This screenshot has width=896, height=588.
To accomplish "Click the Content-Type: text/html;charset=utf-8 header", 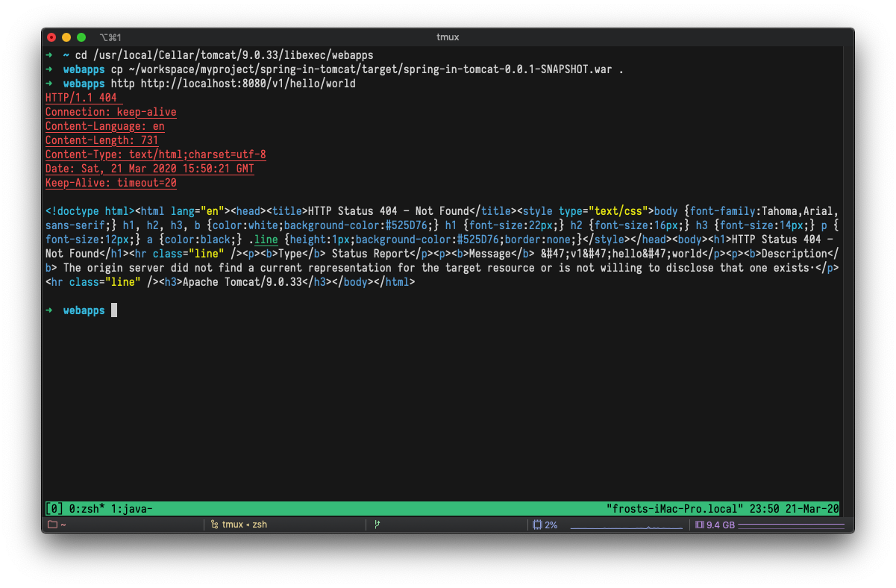I will click(156, 154).
